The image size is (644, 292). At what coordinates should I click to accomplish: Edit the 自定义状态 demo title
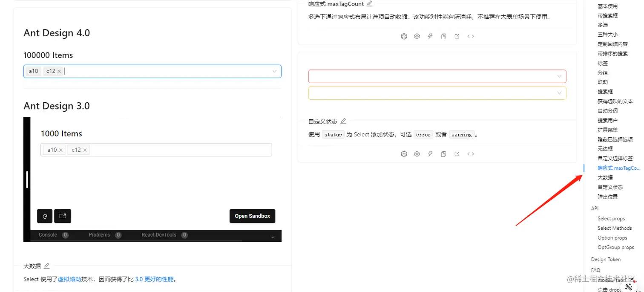coord(343,121)
